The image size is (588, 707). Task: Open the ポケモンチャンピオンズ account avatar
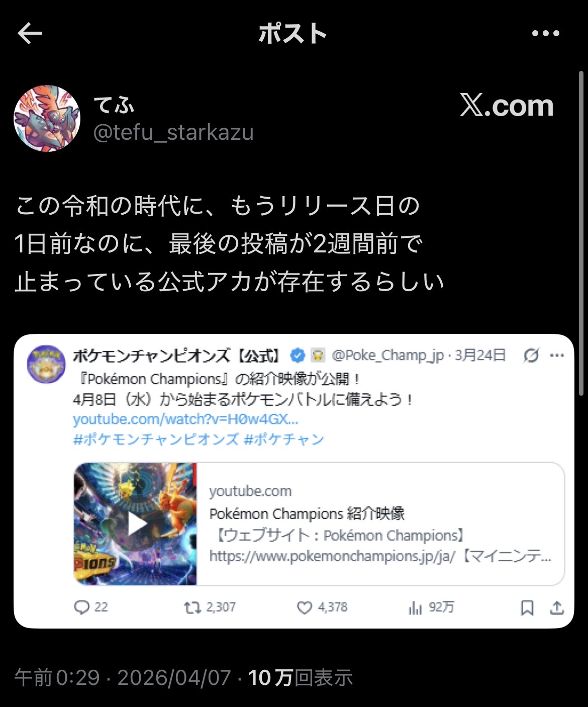(x=46, y=365)
